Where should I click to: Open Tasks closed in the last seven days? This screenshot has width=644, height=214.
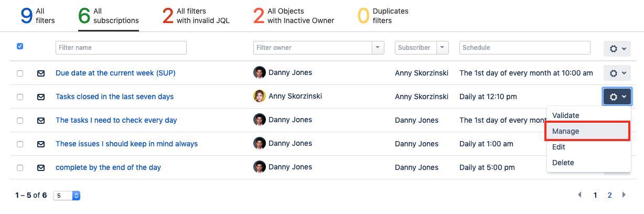pos(114,97)
